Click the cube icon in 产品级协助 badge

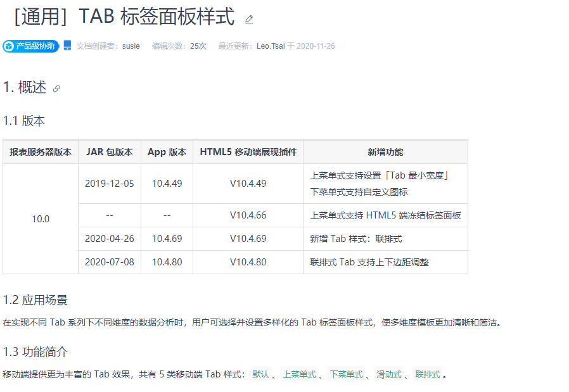[x=9, y=46]
